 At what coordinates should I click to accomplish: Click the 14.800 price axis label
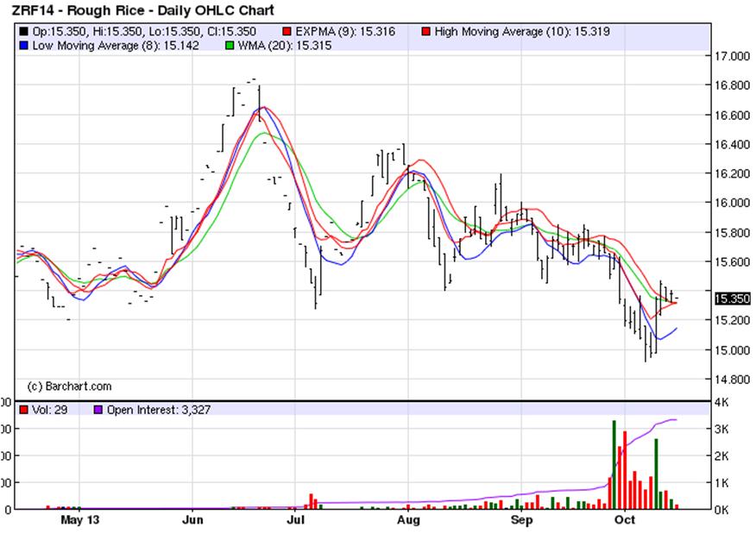[732, 379]
